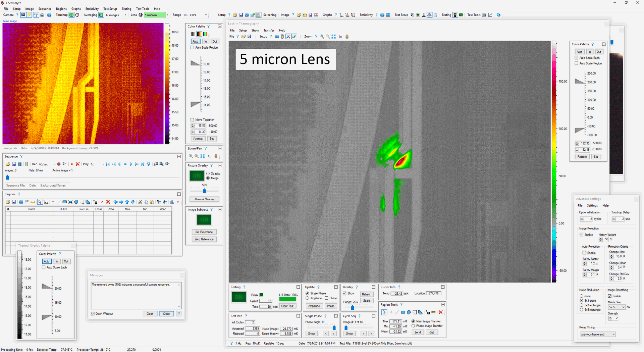This screenshot has width=644, height=352.
Task: Click the Picture Overlay 50% slider handle
Action: click(204, 191)
